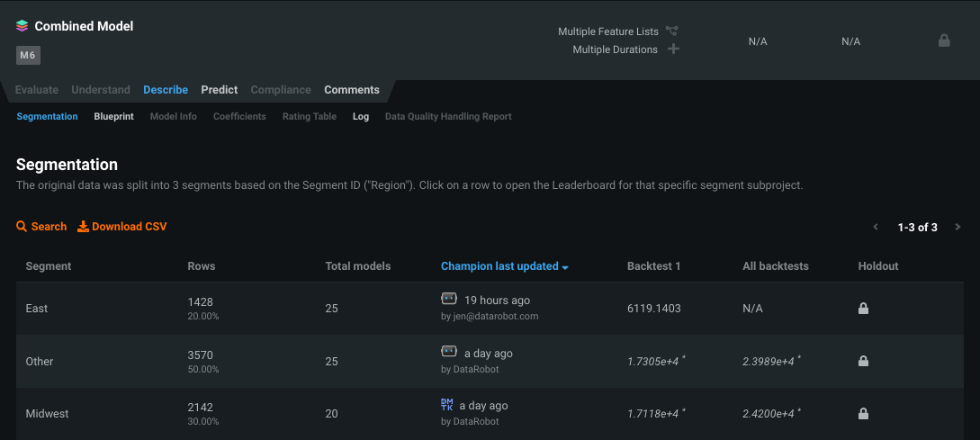This screenshot has height=440, width=980.
Task: Click the Midwest segment holdout lock icon
Action: tap(863, 414)
